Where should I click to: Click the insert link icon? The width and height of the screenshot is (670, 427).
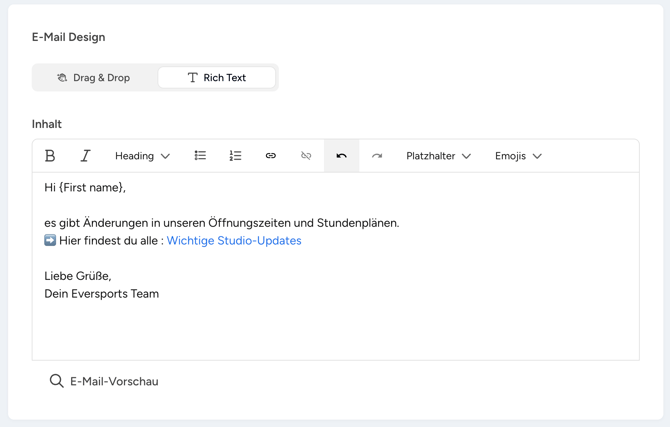pos(271,156)
